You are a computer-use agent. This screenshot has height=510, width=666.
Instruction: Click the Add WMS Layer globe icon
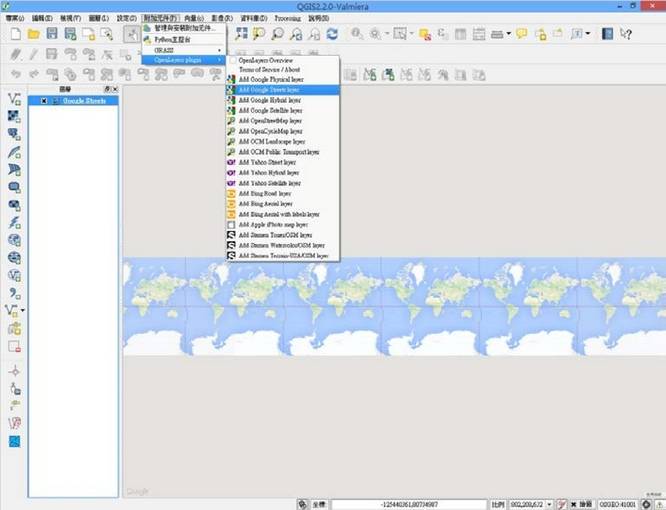click(14, 240)
